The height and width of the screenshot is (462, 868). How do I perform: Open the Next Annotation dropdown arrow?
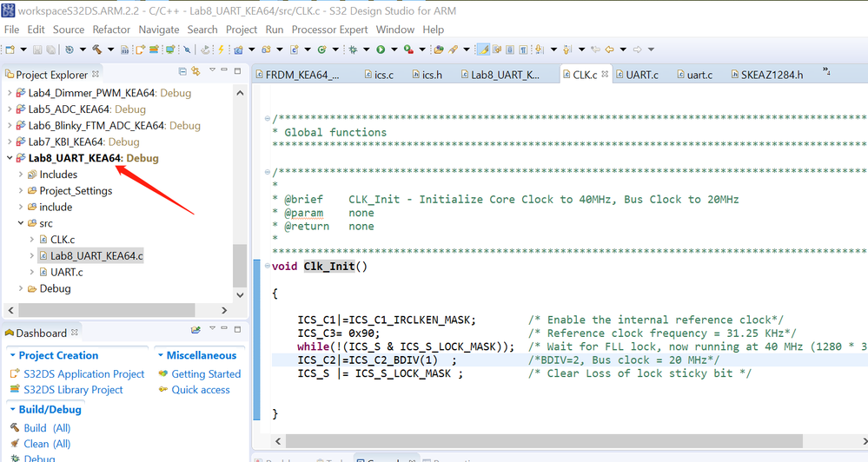553,49
